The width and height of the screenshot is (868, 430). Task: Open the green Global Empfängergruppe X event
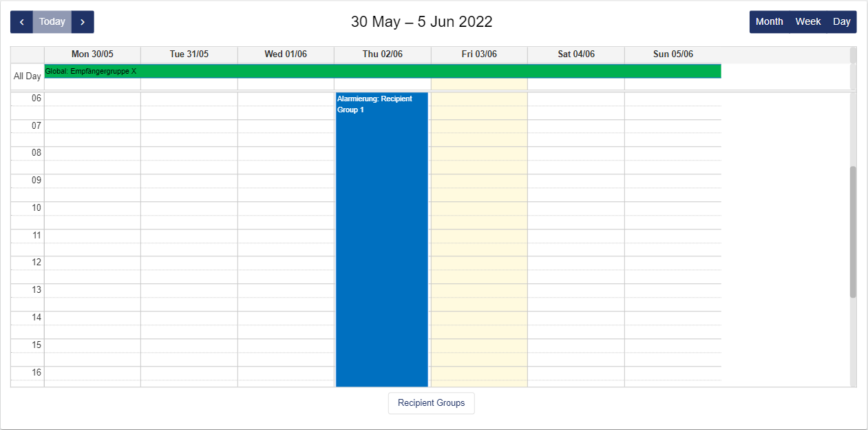coord(382,71)
